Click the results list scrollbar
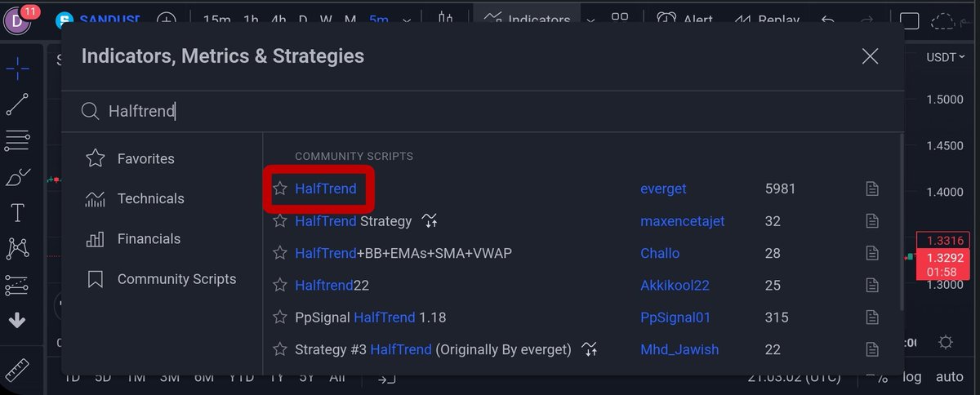Viewport: 980px width, 395px height. 901,222
